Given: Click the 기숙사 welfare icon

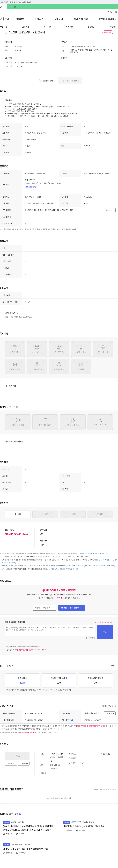Looking at the screenshot, I should (x=37, y=349).
